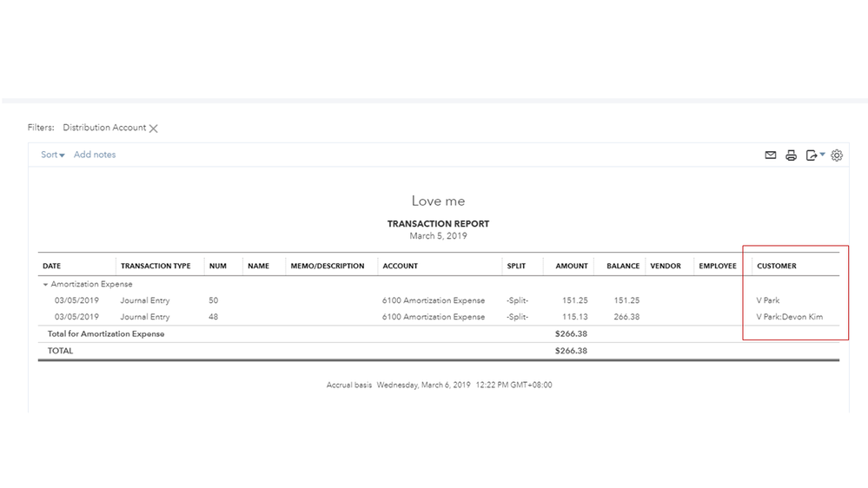The width and height of the screenshot is (868, 488).
Task: Click the Num value 48
Action: click(213, 317)
